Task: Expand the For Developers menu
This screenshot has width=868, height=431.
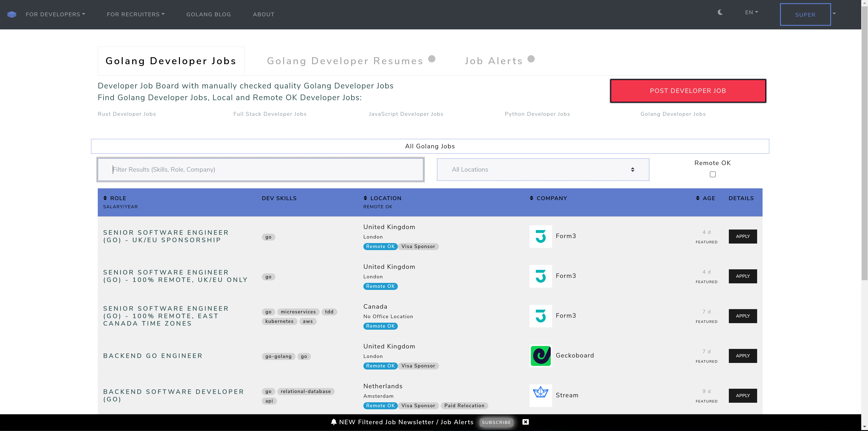Action: click(x=55, y=14)
